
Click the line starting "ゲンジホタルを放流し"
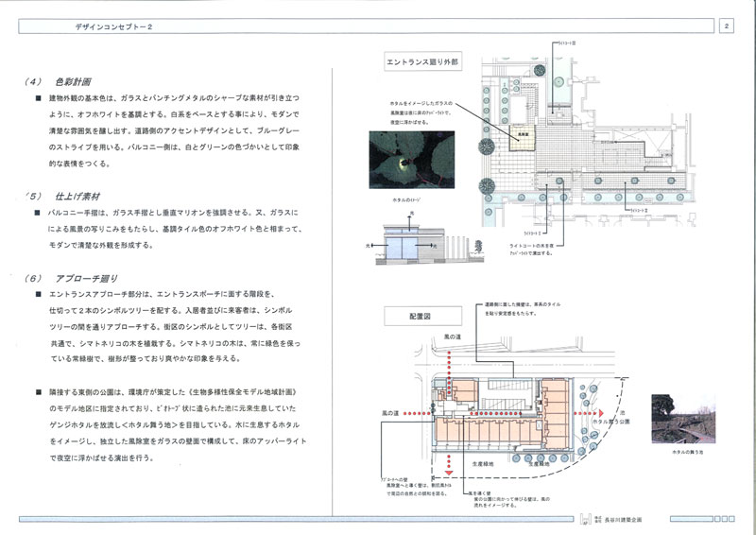pyautogui.click(x=174, y=425)
